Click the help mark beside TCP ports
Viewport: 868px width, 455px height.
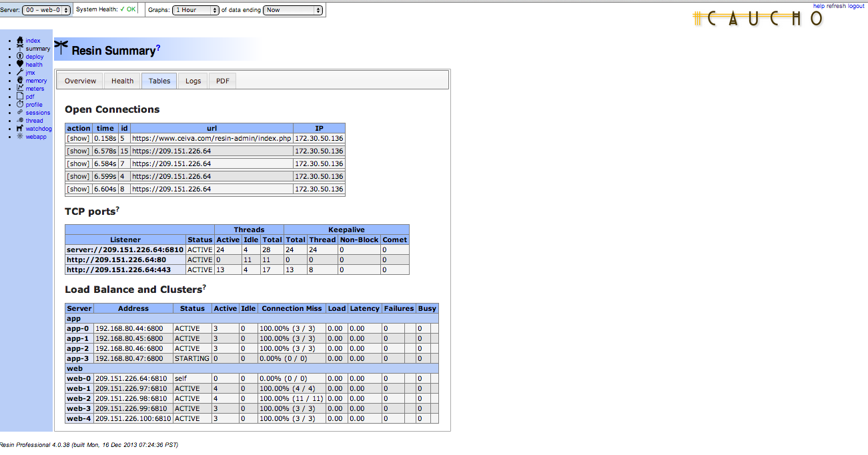[x=117, y=209]
